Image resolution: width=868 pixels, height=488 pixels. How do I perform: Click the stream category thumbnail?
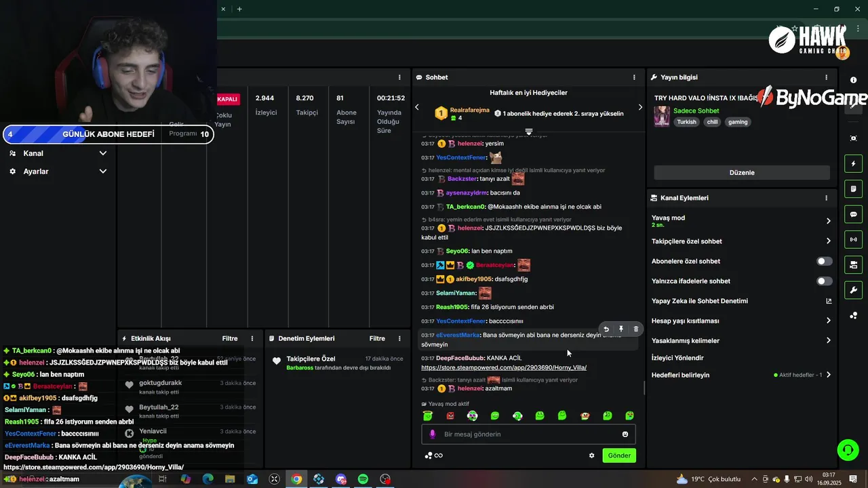coord(662,116)
